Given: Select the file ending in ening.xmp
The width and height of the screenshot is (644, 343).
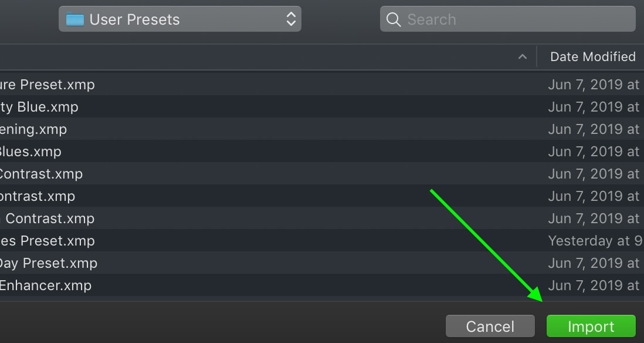Looking at the screenshot, I should [x=322, y=129].
